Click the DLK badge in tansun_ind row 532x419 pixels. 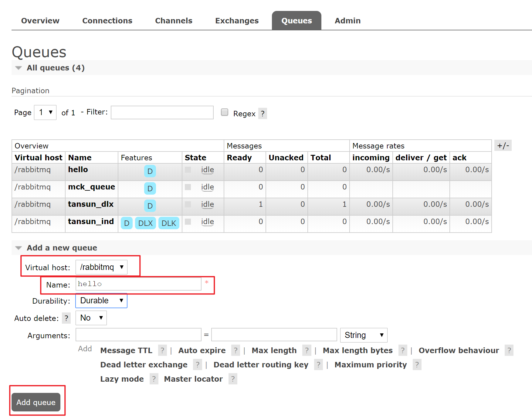tap(169, 223)
